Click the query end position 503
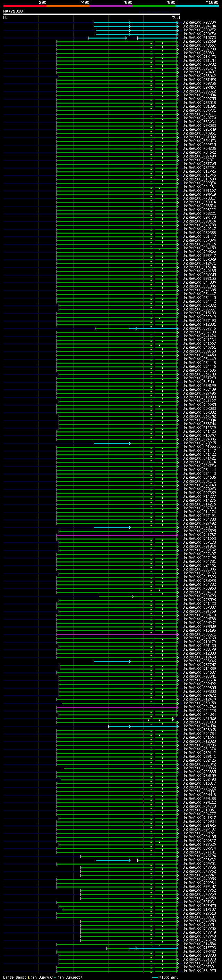Viewport: 222px width, 980px height. coord(175,17)
